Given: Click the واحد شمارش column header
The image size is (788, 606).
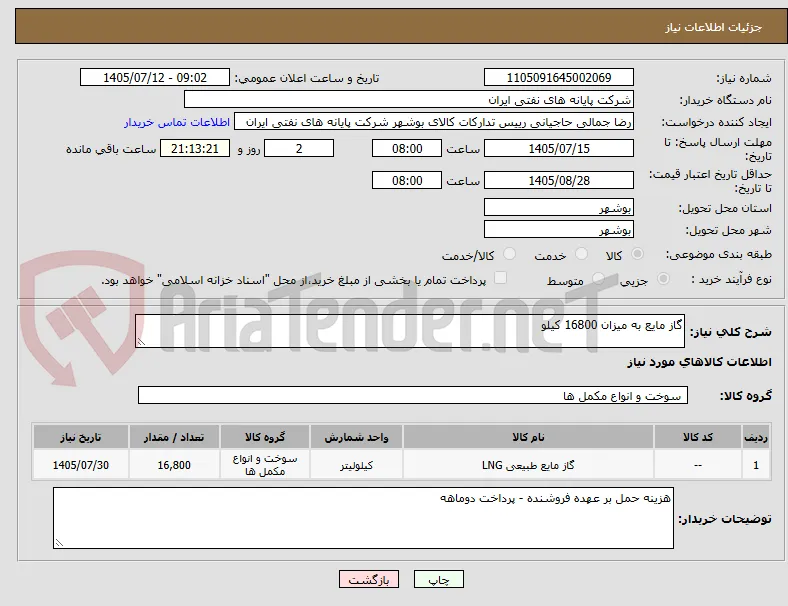Looking at the screenshot, I should pyautogui.click(x=356, y=437).
